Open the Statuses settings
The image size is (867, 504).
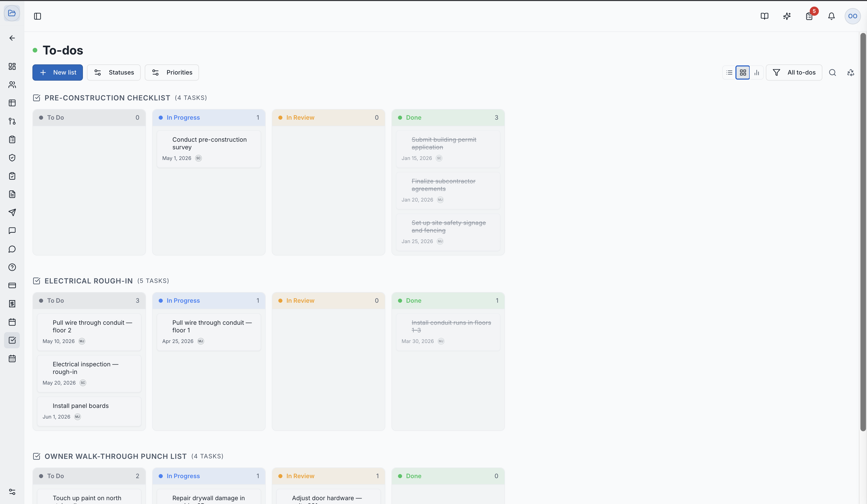point(114,73)
